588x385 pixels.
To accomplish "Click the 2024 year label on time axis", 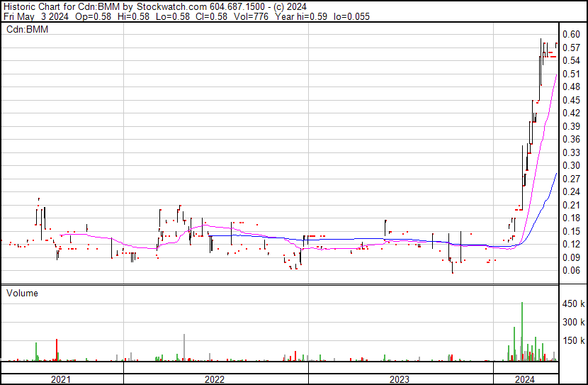I will (525, 379).
